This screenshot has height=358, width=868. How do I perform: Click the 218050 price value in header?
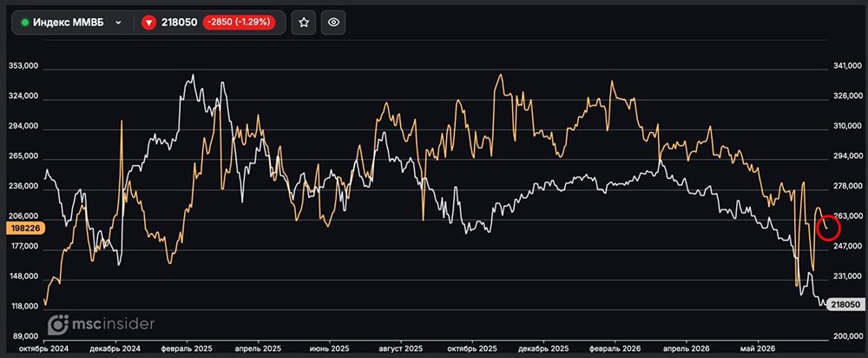coord(180,23)
